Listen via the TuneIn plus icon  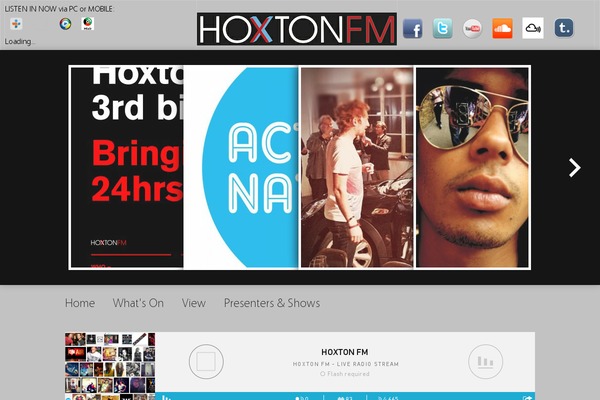coord(16,24)
